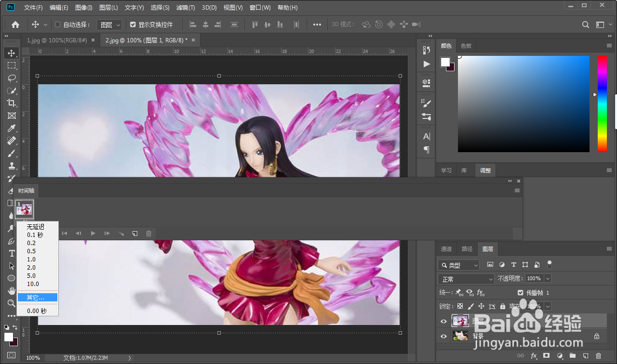Open the 填充 slider dropdown arrow
Viewport: 617px width, 364px height.
(x=548, y=306)
